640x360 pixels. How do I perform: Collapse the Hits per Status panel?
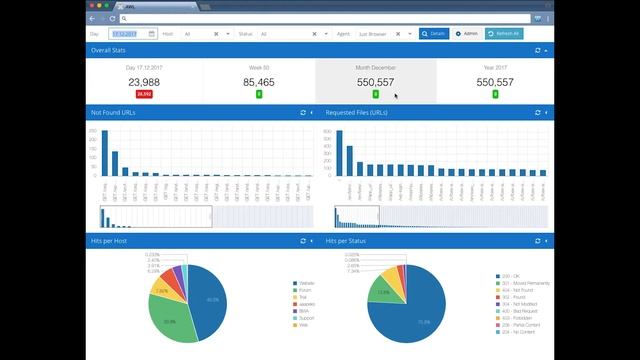tap(546, 241)
